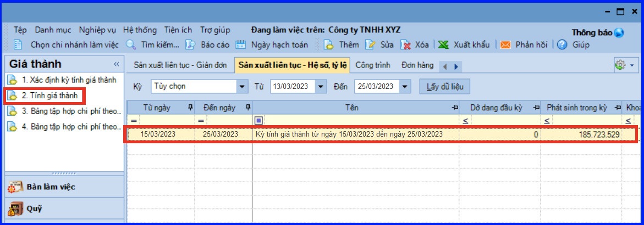
Task: Click the Phát sinh trong kỳ filter operator
Action: 547,121
